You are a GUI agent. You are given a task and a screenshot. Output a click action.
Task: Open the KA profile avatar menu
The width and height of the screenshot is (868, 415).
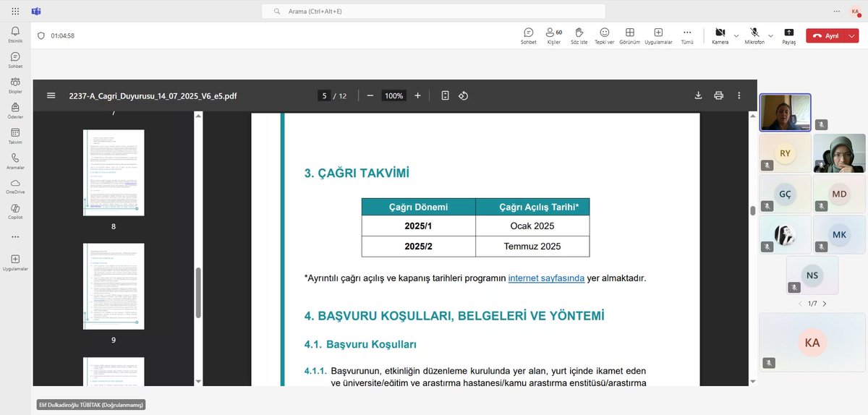click(x=856, y=12)
